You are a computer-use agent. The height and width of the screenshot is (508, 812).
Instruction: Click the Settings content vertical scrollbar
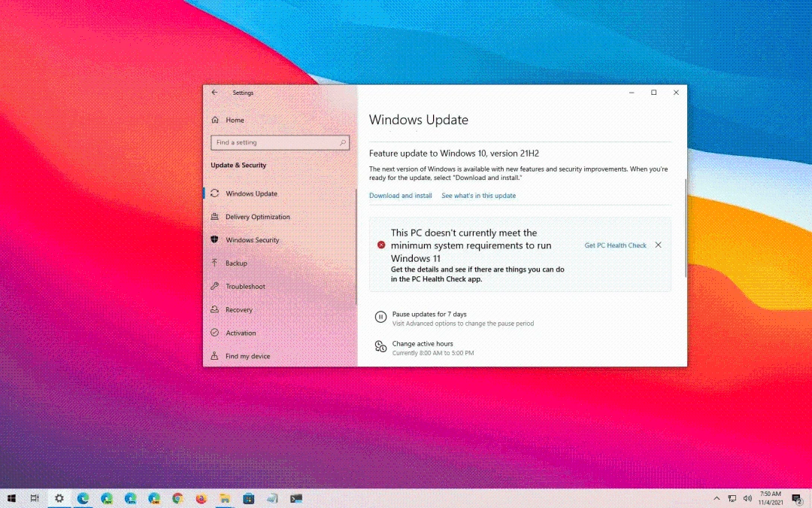pyautogui.click(x=686, y=227)
